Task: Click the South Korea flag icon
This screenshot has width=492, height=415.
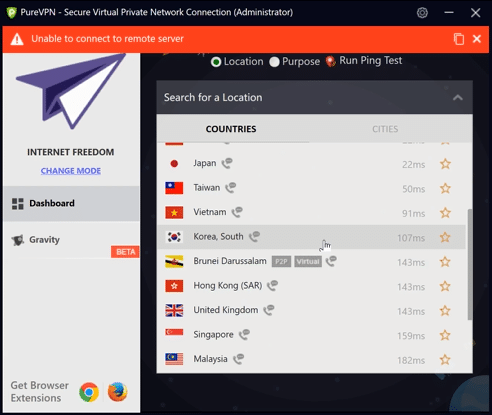Action: (174, 237)
